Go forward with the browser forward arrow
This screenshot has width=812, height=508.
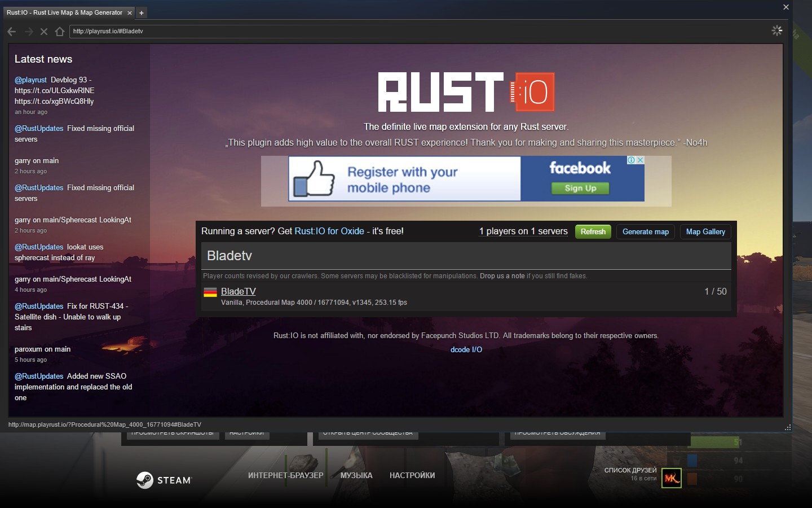tap(28, 32)
